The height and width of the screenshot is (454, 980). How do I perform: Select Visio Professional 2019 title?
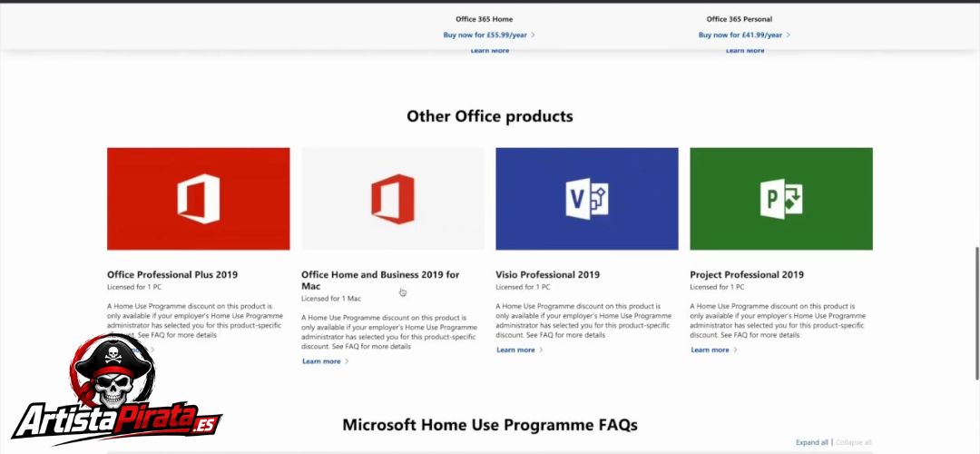(x=547, y=274)
